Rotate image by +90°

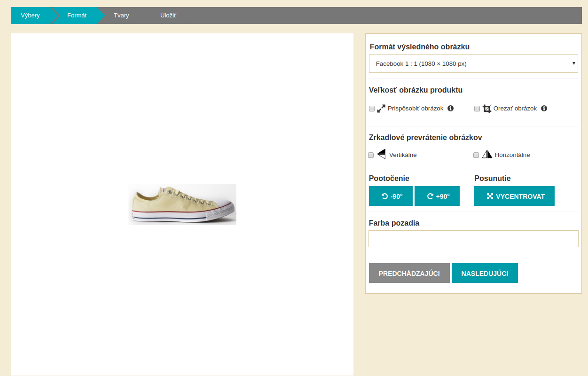click(437, 196)
